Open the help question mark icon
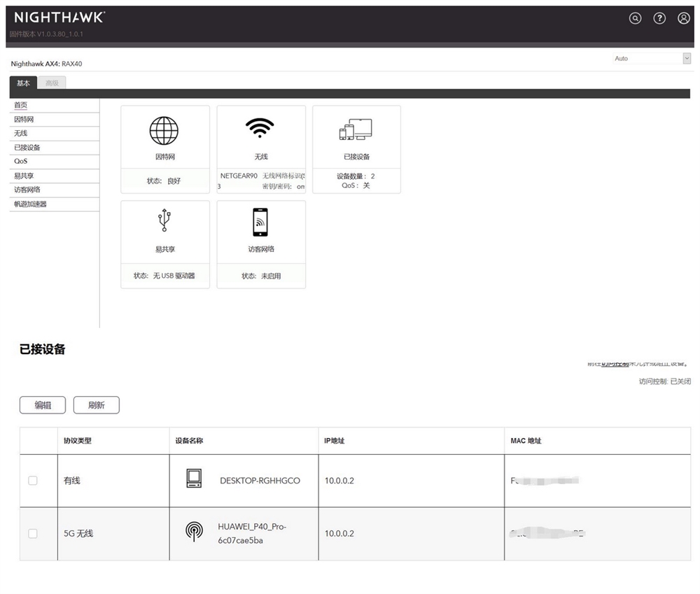Viewport: 700px width, 594px height. tap(659, 19)
